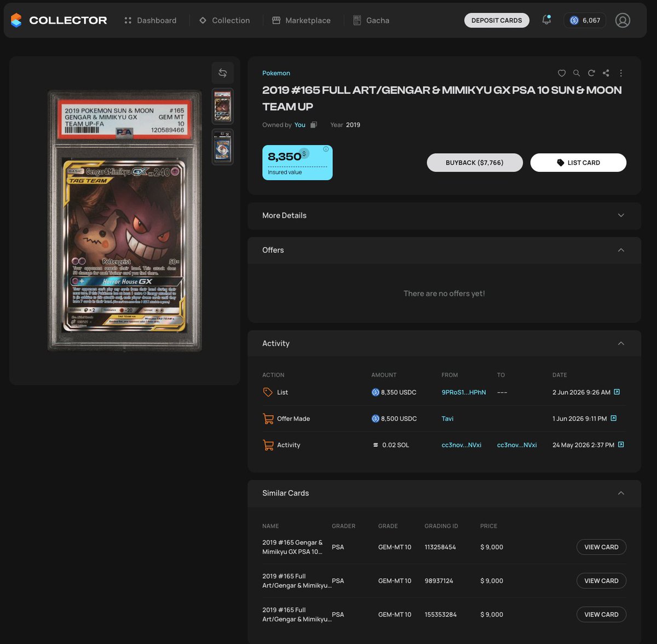The height and width of the screenshot is (644, 657).
Task: View the similar card with grading ID 98937124
Action: click(x=601, y=580)
